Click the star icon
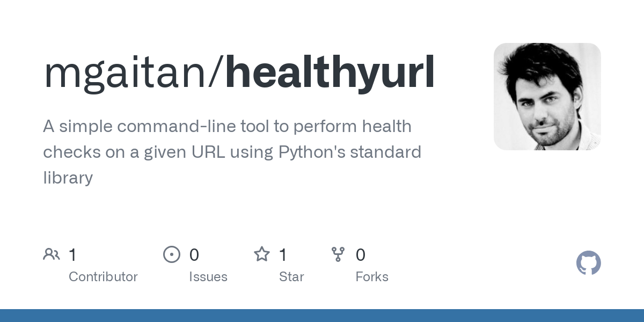The height and width of the screenshot is (322, 644). [x=262, y=254]
